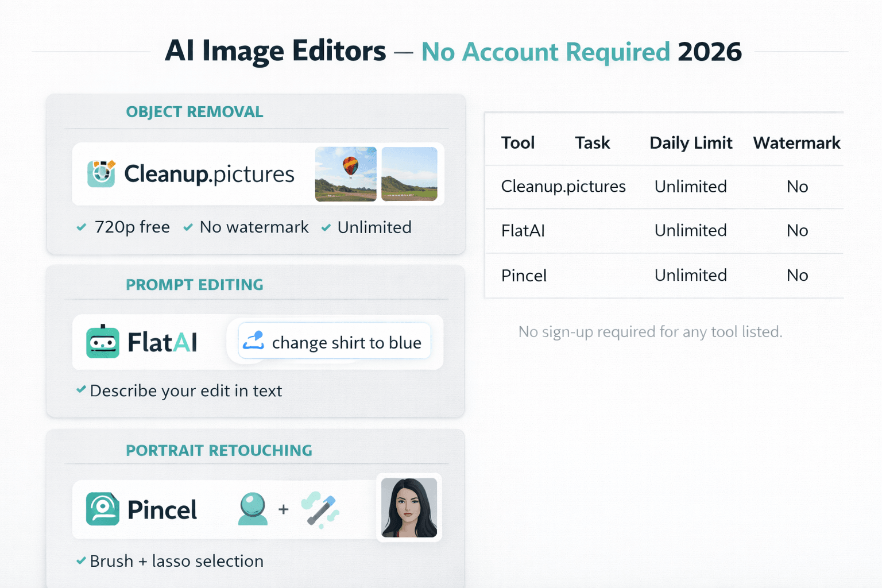Viewport: 882px width, 588px height.
Task: Expand the OBJECT REMOVAL section
Action: pos(194,111)
